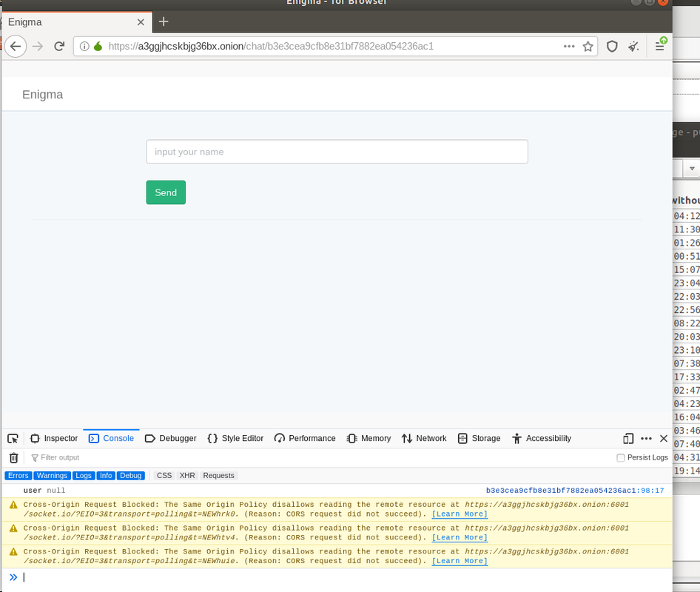
Task: Show site information icon in the URL bar
Action: click(84, 47)
